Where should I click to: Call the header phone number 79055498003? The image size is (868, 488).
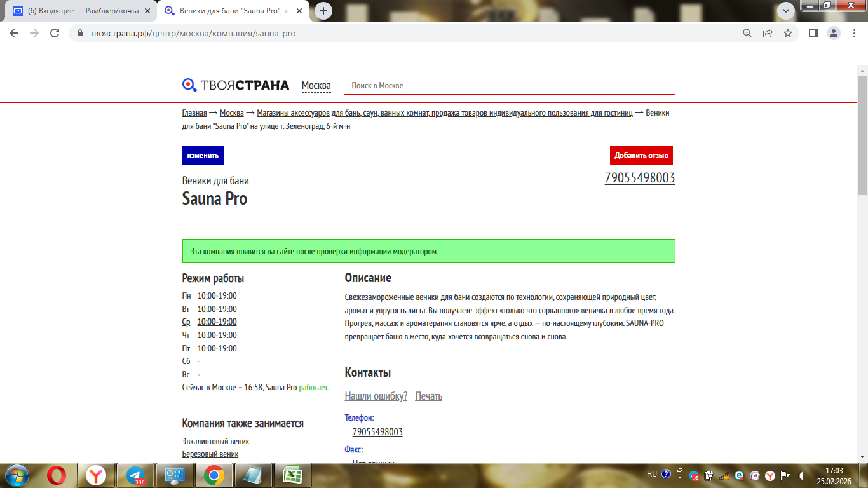pos(640,179)
